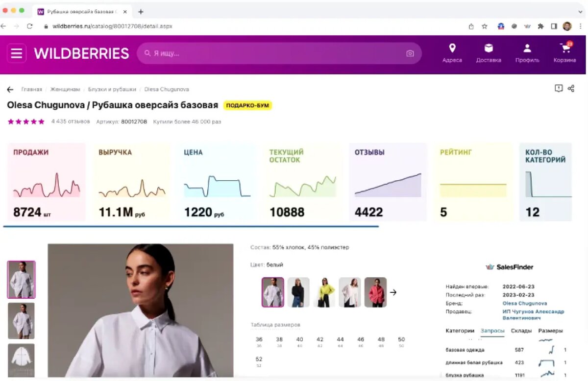Choose the yellow shirt color swatch

[x=324, y=292]
